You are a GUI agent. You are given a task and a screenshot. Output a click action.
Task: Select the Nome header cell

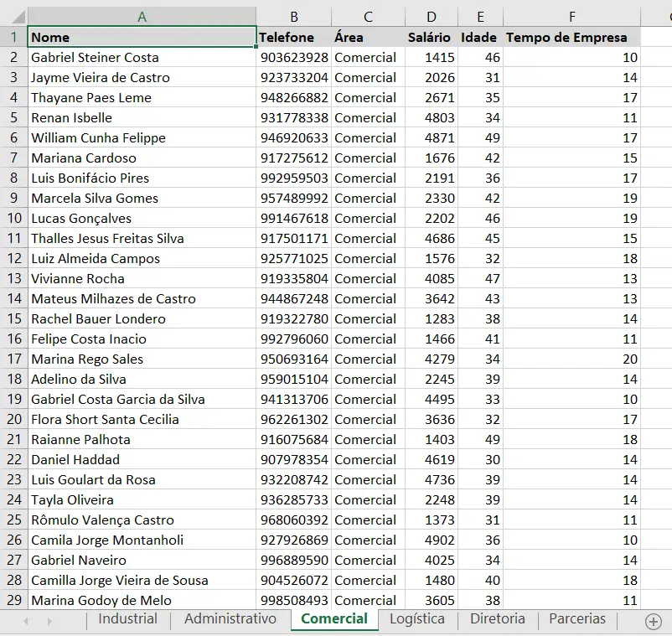click(142, 37)
